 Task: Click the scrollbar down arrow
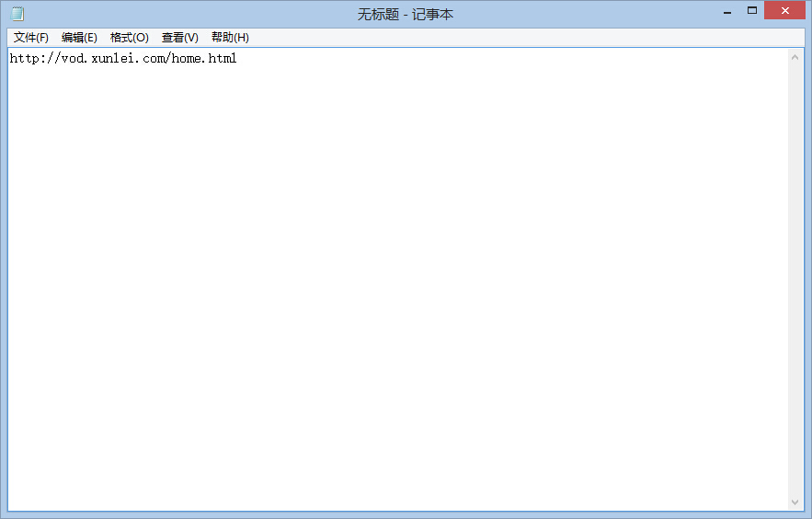click(x=795, y=502)
